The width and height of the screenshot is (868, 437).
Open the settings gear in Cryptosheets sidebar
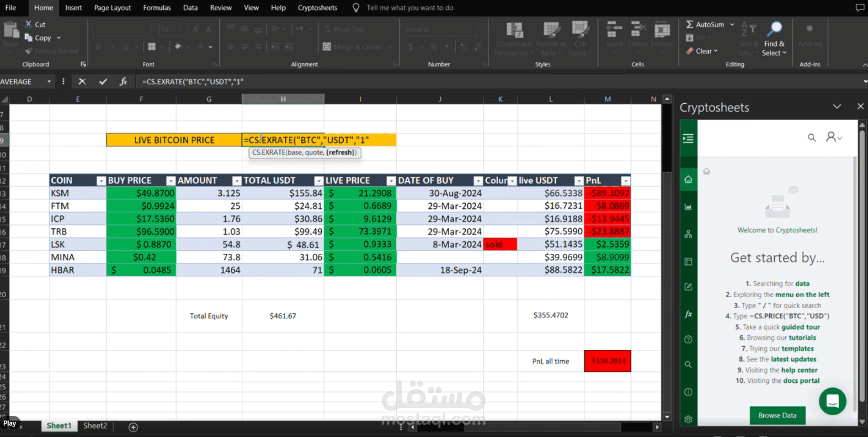pyautogui.click(x=688, y=419)
